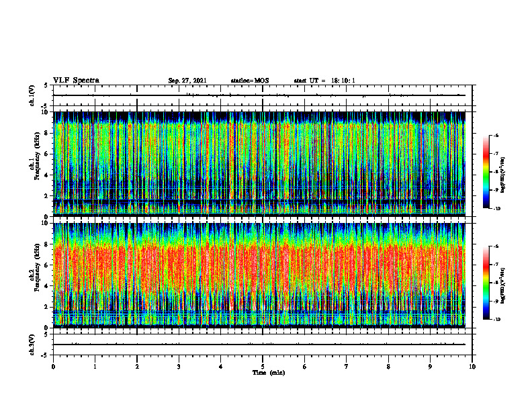Click the ch.2 frequency spectrogram panel
Screen dimensions: 532x411
tap(259, 275)
